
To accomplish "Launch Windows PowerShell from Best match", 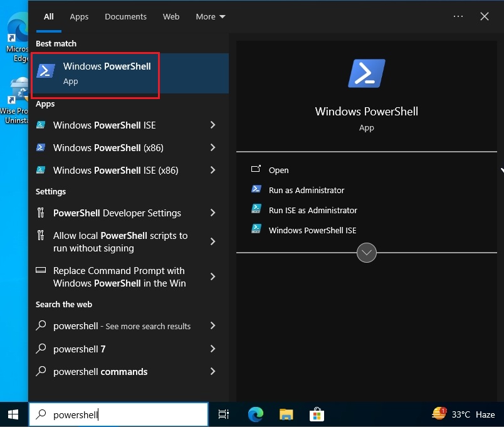I will coord(95,72).
